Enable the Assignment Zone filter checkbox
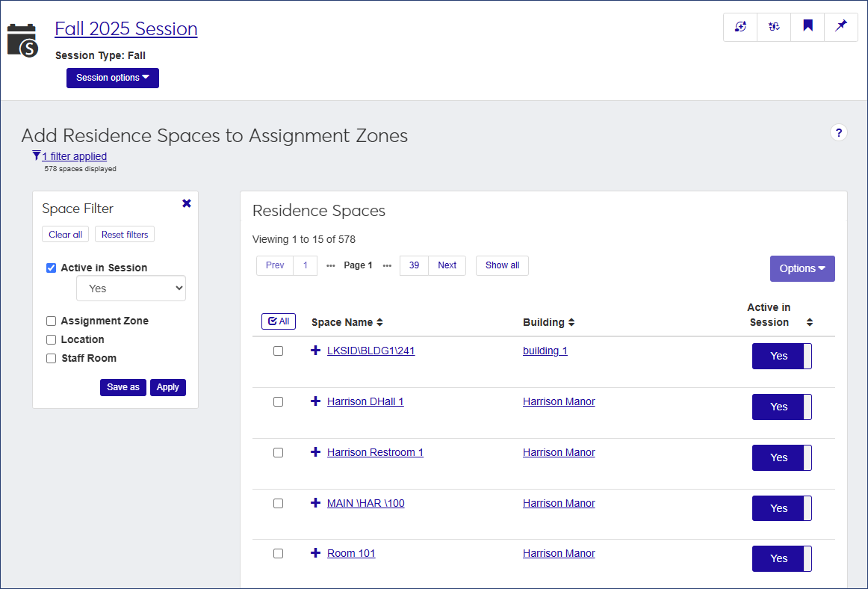This screenshot has height=589, width=868. [x=51, y=321]
